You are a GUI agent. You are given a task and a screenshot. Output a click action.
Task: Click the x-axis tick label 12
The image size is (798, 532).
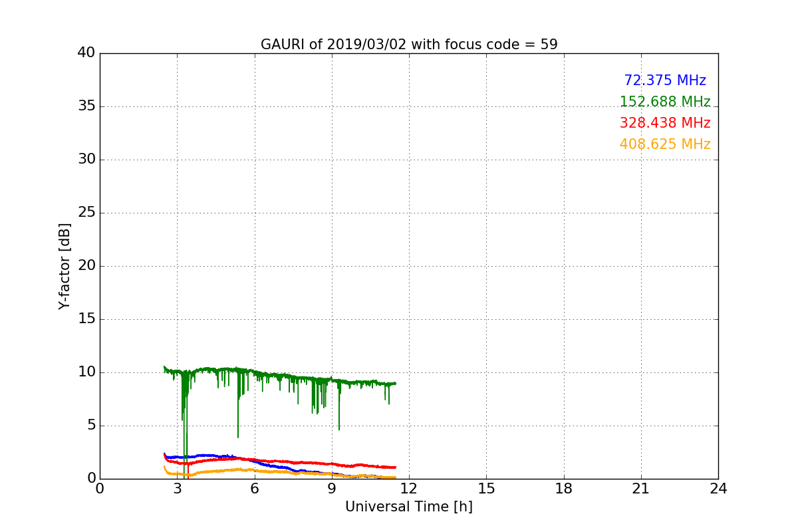click(409, 489)
